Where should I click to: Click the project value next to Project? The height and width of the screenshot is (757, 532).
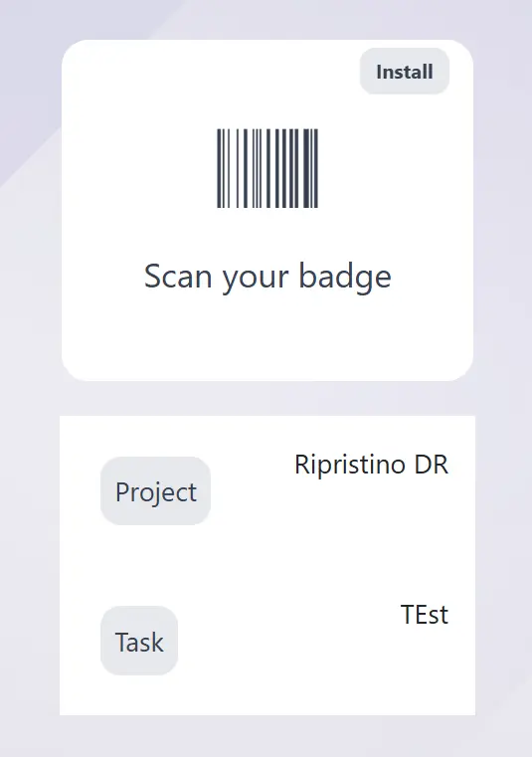[x=371, y=465]
